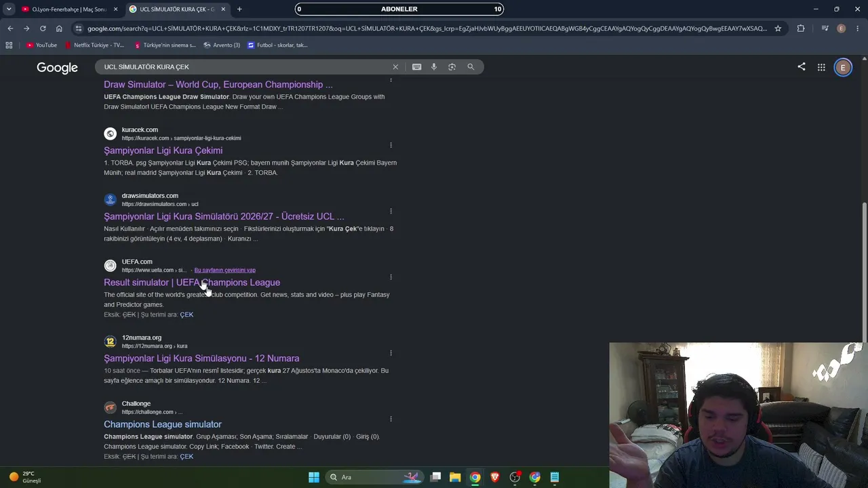This screenshot has width=868, height=488.
Task: Click the browser forward arrow
Action: point(26,28)
